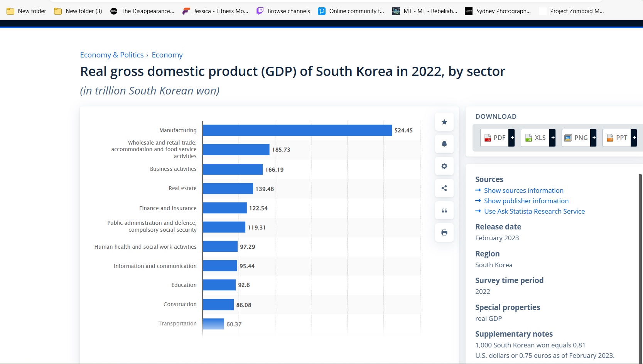Image resolution: width=643 pixels, height=364 pixels.
Task: Click the Transportation bar
Action: pos(213,324)
